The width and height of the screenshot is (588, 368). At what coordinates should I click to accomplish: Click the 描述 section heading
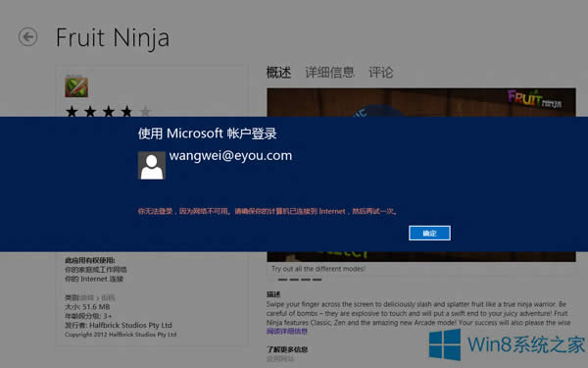[273, 294]
